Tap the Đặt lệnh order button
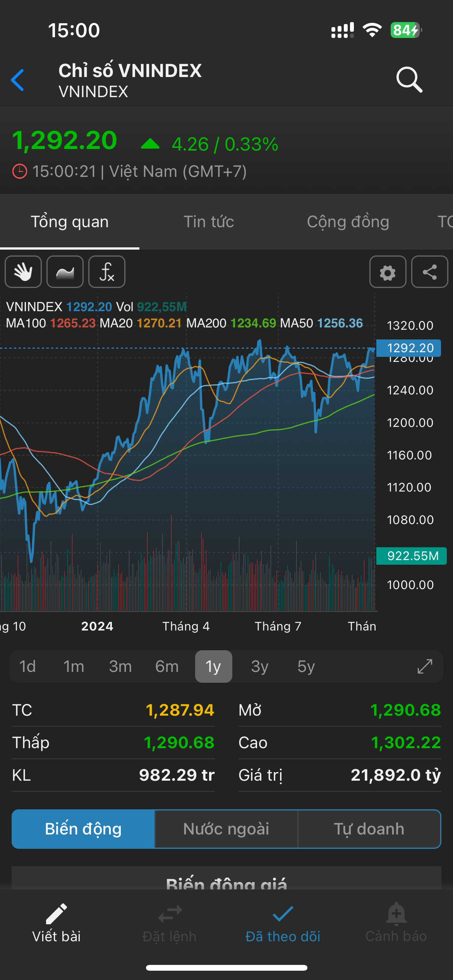453x980 pixels. point(170,914)
